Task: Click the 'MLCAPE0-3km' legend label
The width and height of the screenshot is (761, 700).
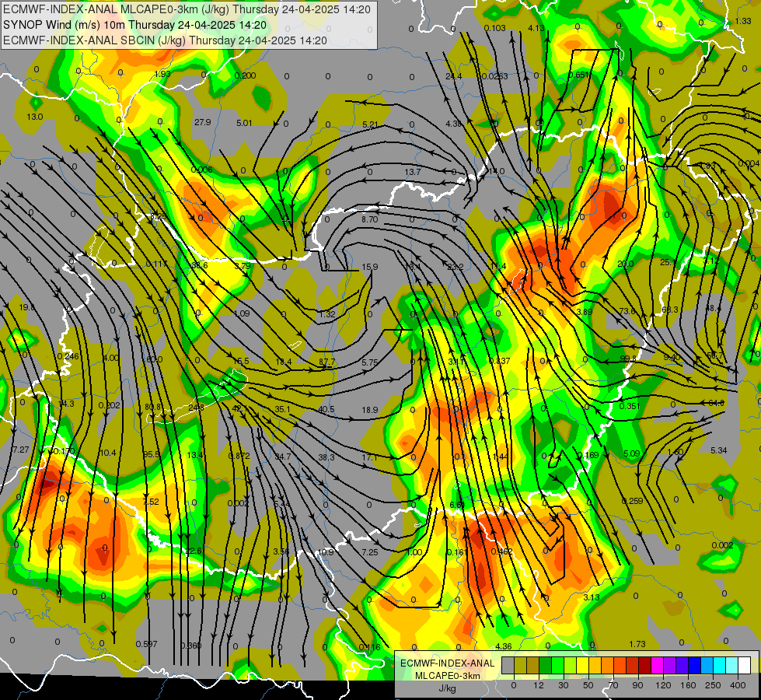Action: coord(448,676)
